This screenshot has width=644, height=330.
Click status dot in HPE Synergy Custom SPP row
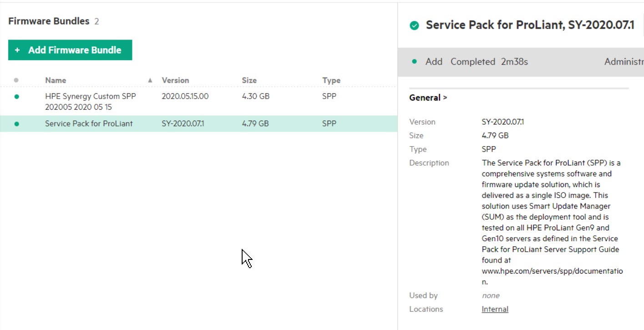click(x=17, y=96)
